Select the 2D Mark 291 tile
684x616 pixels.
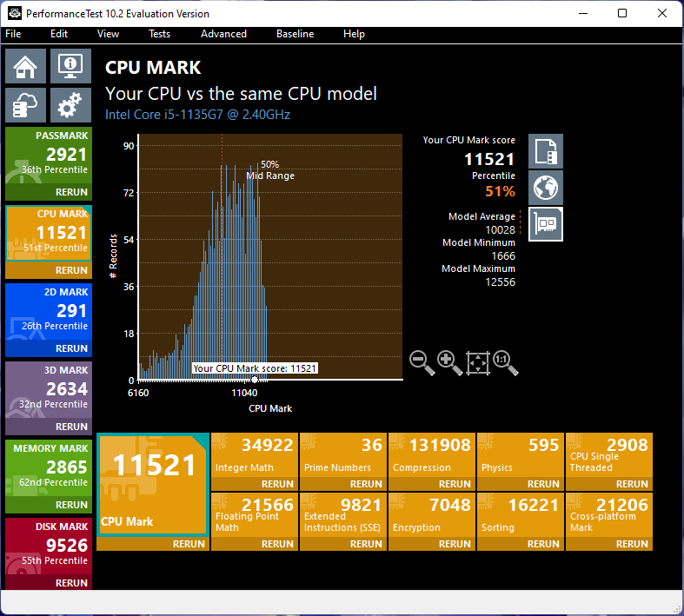click(49, 311)
